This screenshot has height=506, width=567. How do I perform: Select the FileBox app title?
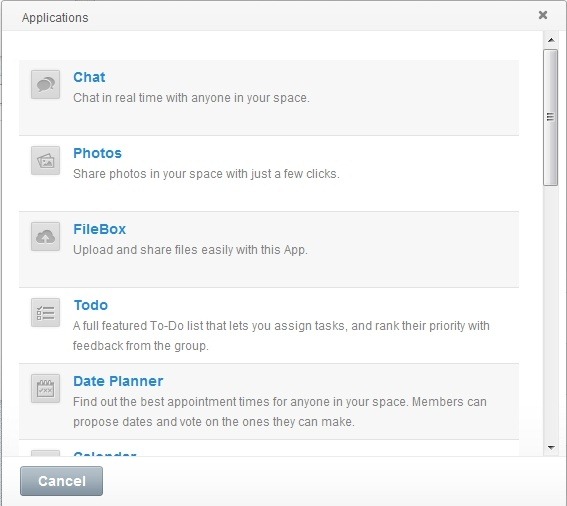tap(99, 229)
